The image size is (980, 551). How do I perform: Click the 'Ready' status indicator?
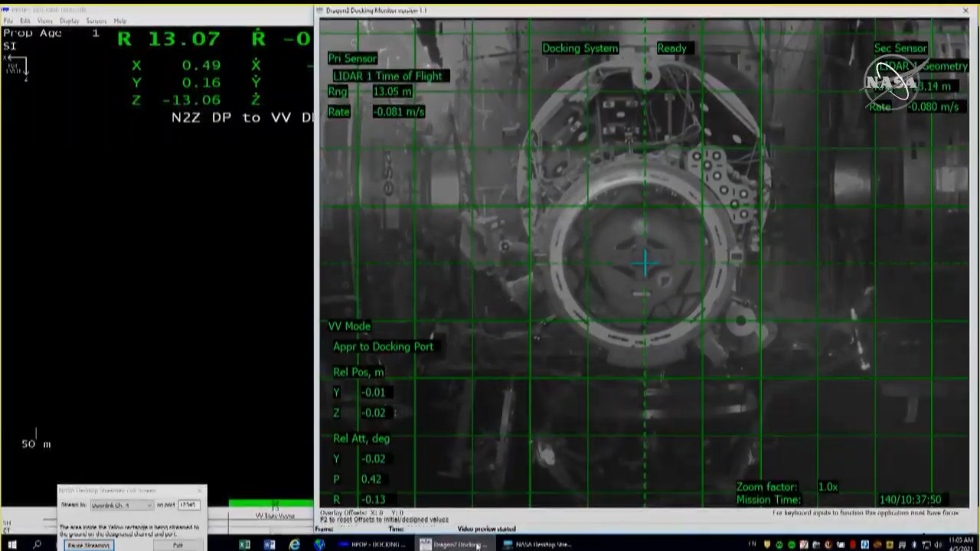[671, 48]
